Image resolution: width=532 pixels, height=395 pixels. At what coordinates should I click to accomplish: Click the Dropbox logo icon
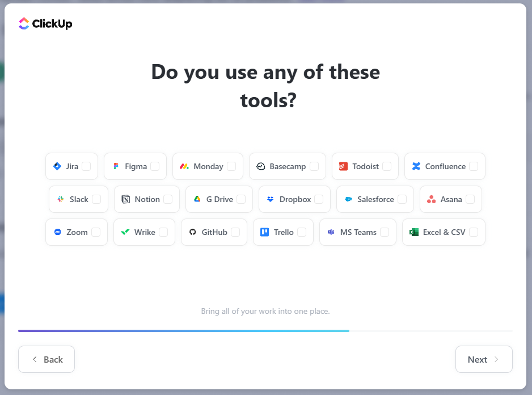click(270, 199)
